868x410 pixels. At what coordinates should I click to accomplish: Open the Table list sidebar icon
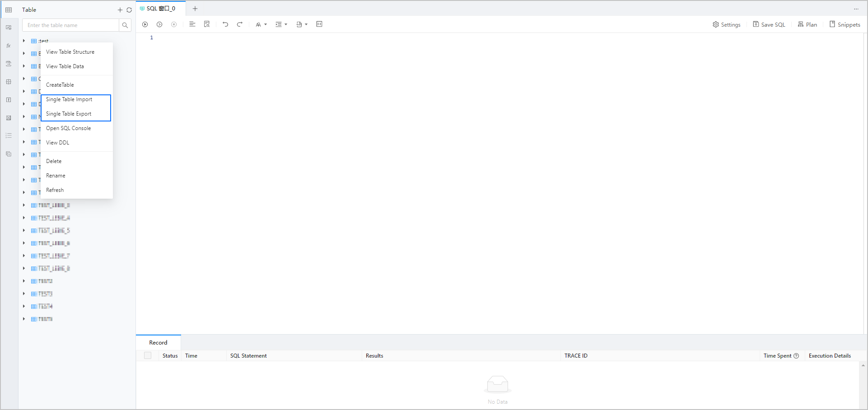tap(9, 10)
